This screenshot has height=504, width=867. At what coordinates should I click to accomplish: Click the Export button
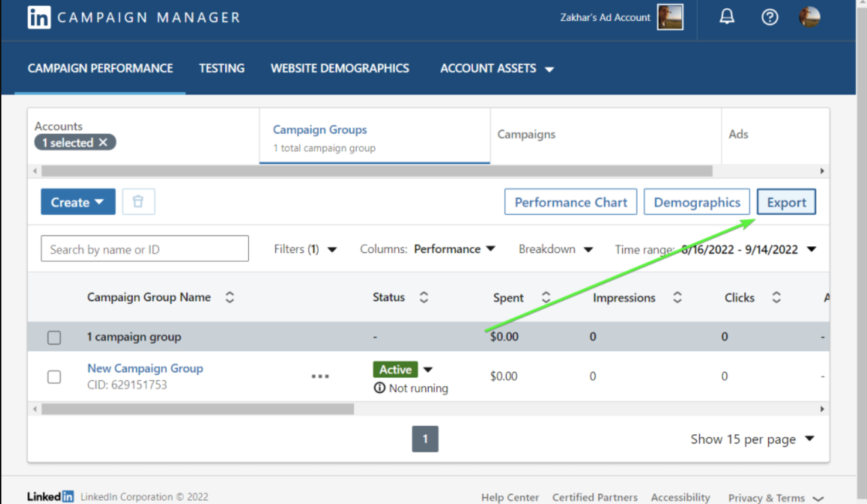click(786, 202)
